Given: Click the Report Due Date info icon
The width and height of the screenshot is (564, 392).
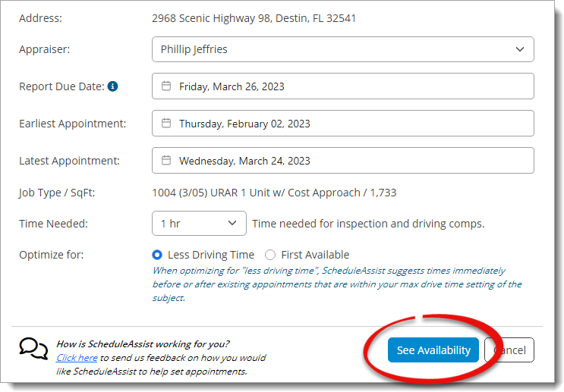Looking at the screenshot, I should click(x=112, y=86).
